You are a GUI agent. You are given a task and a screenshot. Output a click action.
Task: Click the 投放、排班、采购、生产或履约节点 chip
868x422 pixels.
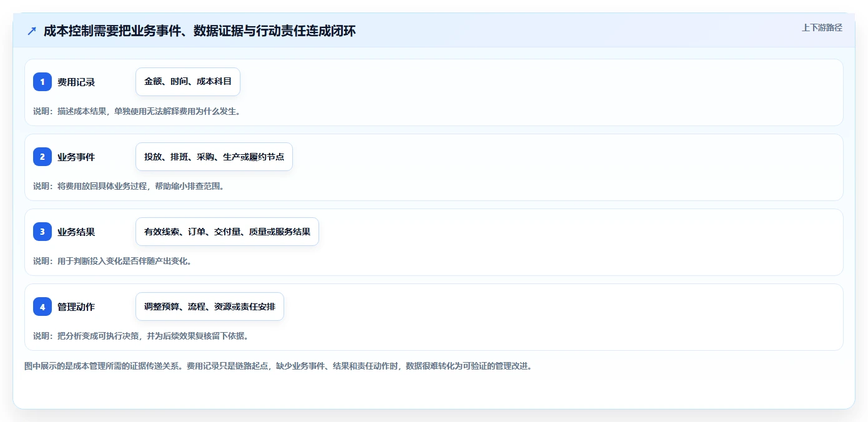tap(214, 157)
